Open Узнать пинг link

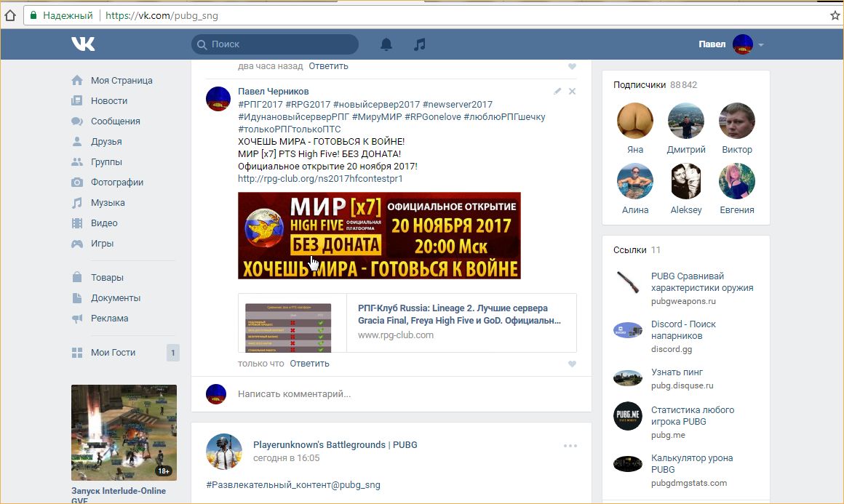(x=677, y=372)
